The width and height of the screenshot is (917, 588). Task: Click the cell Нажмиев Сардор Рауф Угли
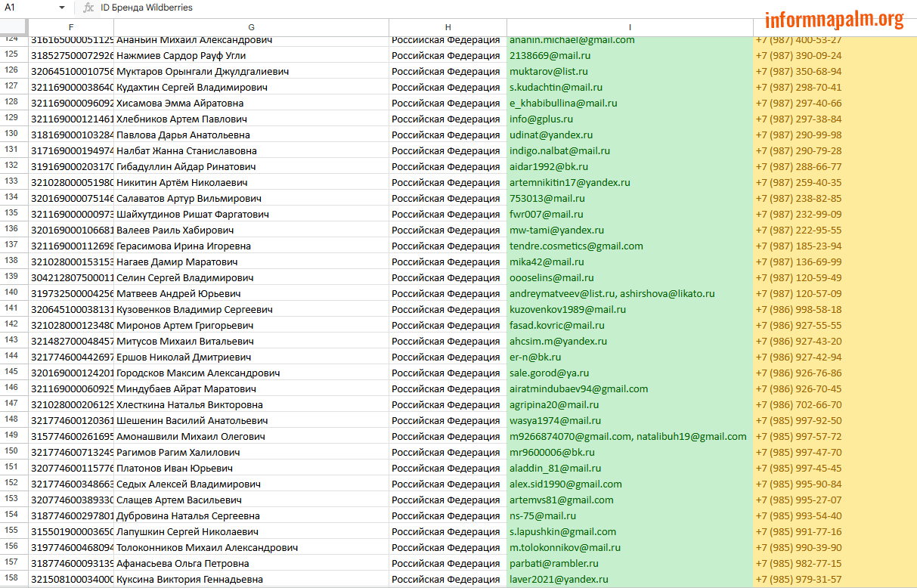pyautogui.click(x=251, y=55)
